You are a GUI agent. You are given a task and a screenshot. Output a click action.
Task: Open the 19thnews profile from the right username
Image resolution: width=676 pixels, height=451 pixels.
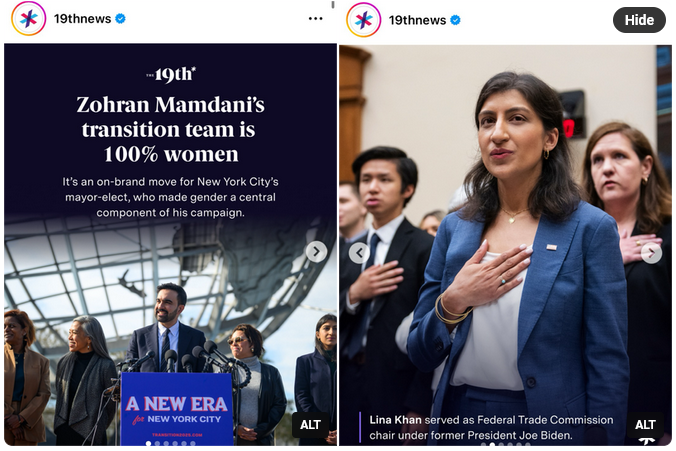(417, 20)
